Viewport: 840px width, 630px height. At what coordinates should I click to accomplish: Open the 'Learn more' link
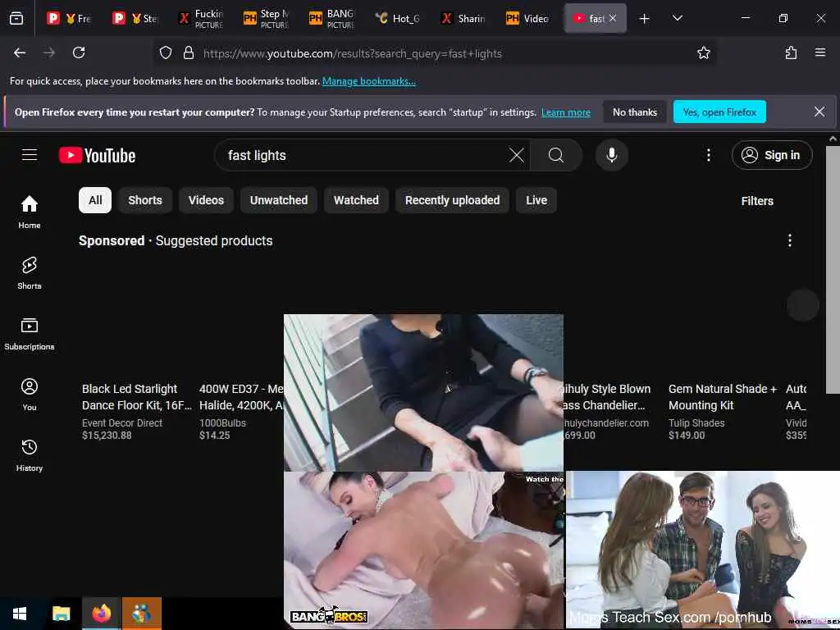(x=566, y=112)
